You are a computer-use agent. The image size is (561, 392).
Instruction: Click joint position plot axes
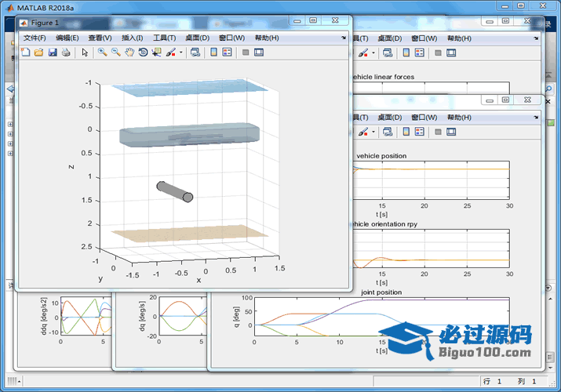[381, 317]
